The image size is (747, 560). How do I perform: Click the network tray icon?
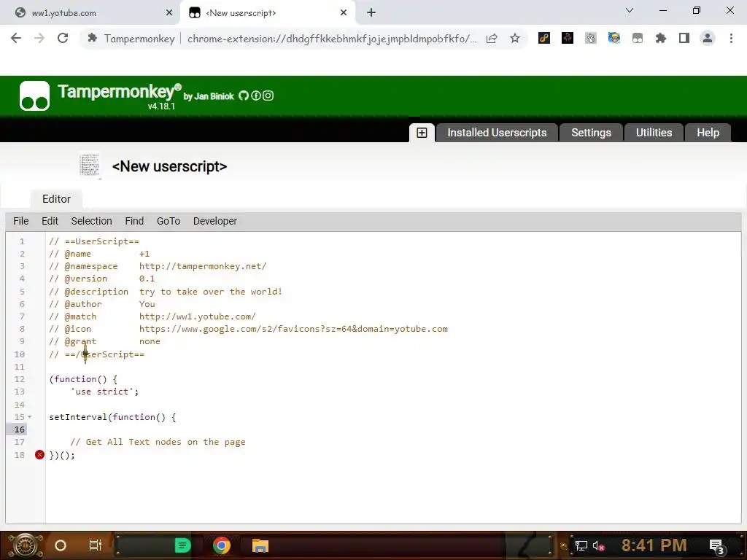(581, 545)
